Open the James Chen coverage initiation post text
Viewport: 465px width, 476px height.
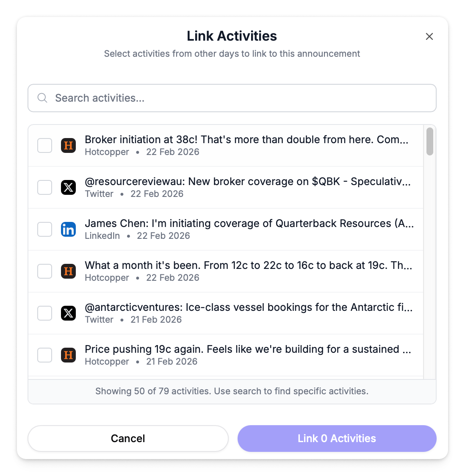coord(249,224)
